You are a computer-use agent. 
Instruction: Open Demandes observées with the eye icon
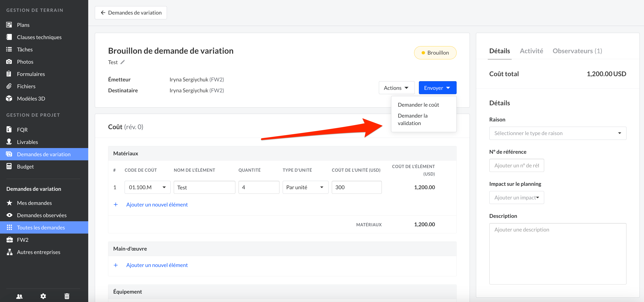tap(10, 215)
